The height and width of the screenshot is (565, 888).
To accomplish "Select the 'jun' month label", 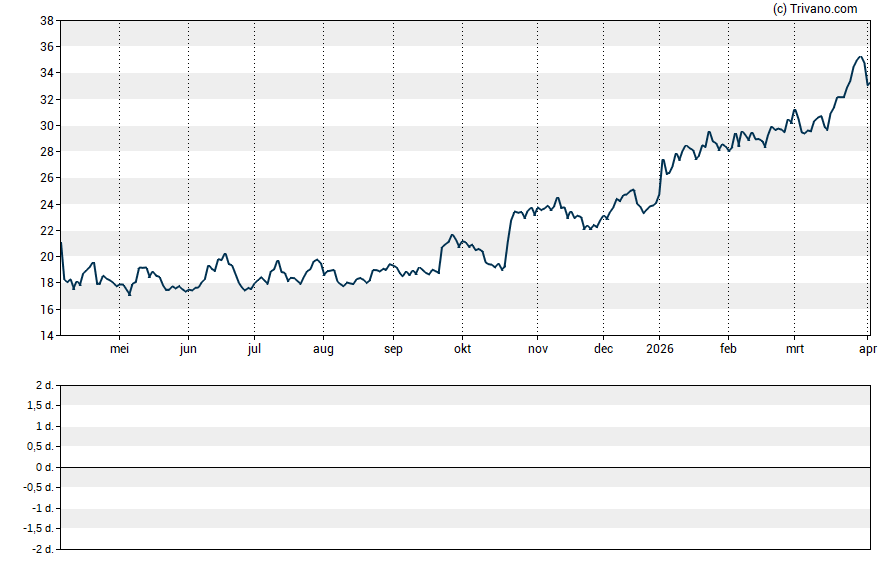I will (x=188, y=349).
